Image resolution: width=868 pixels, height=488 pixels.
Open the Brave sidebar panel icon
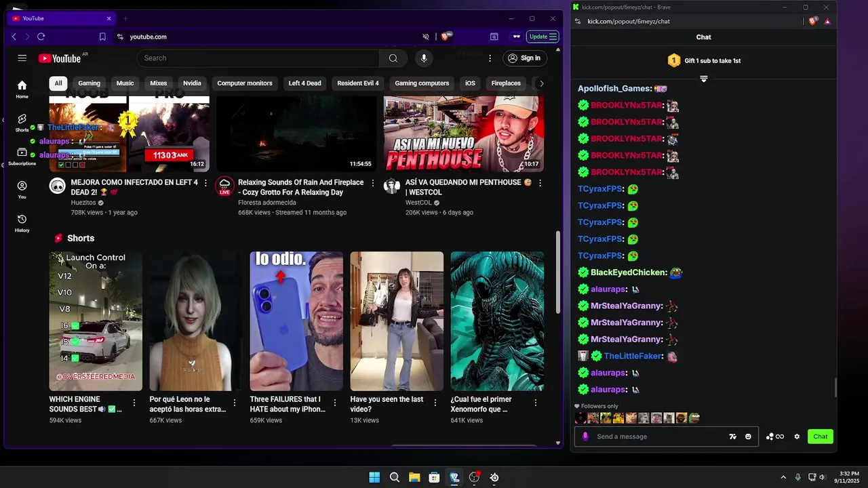click(494, 37)
